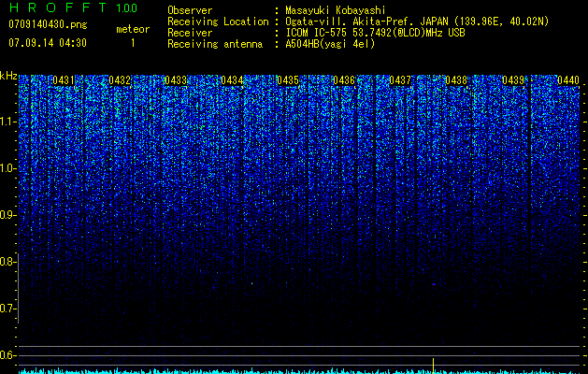
Task: Click the Receiver label
Action: (190, 33)
